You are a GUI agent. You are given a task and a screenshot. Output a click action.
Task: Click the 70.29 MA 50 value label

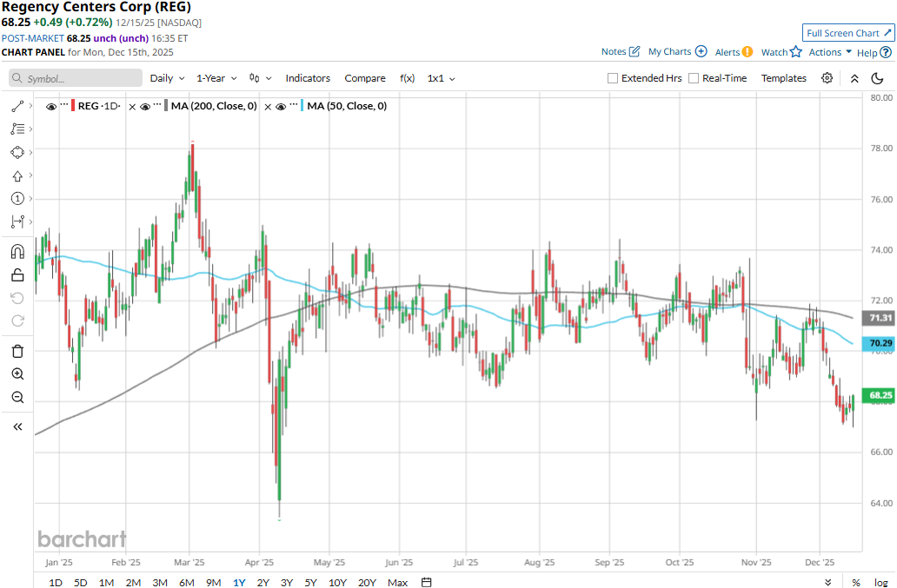click(x=879, y=343)
